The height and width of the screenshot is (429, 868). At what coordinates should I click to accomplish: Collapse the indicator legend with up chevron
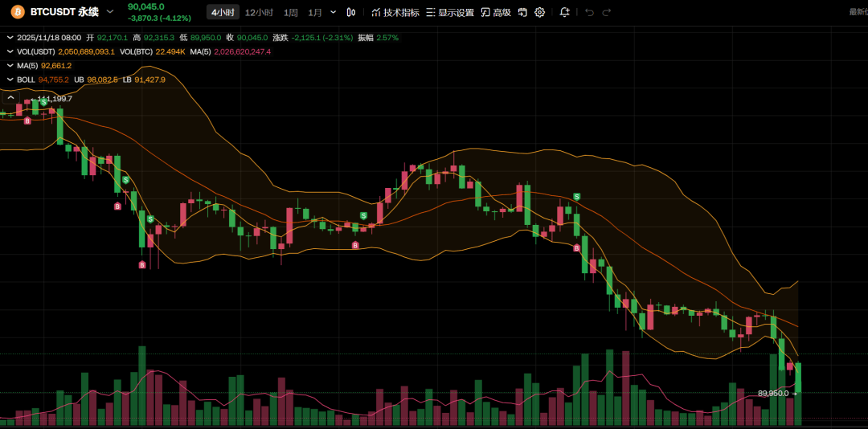pos(10,98)
